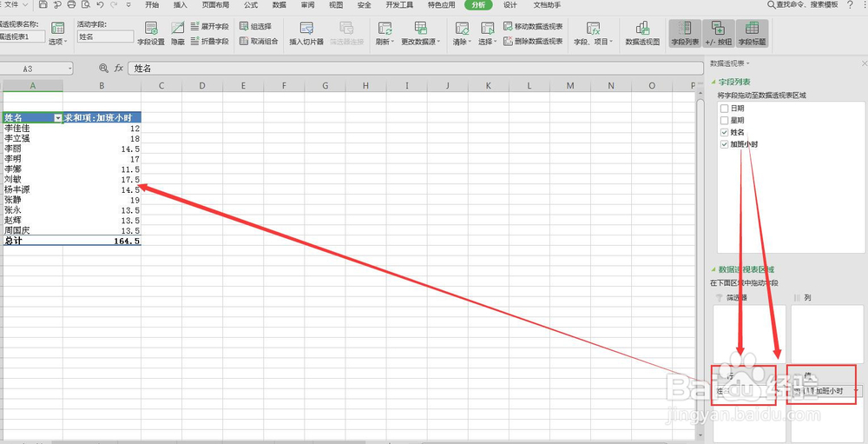The width and height of the screenshot is (868, 444).
Task: Switch to the 安全 tab
Action: 365,5
